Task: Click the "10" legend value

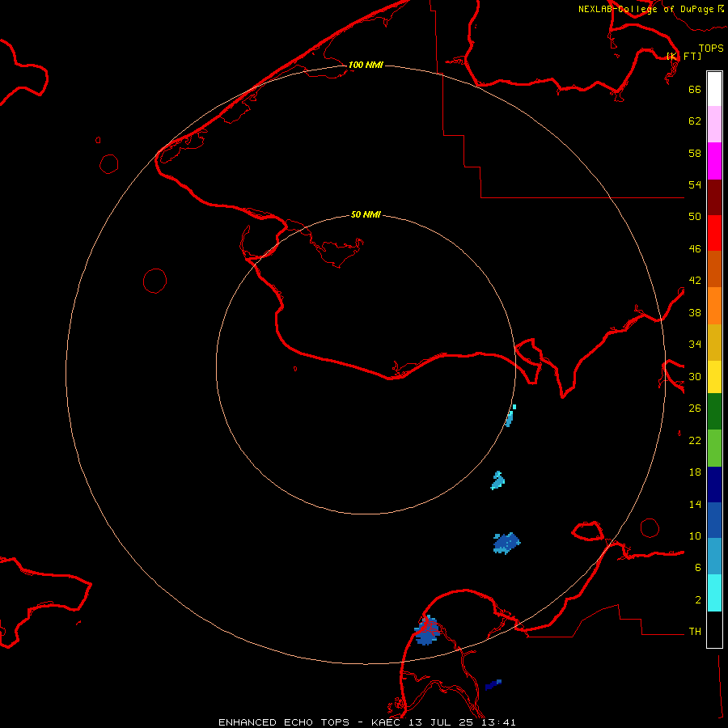Action: [x=695, y=536]
